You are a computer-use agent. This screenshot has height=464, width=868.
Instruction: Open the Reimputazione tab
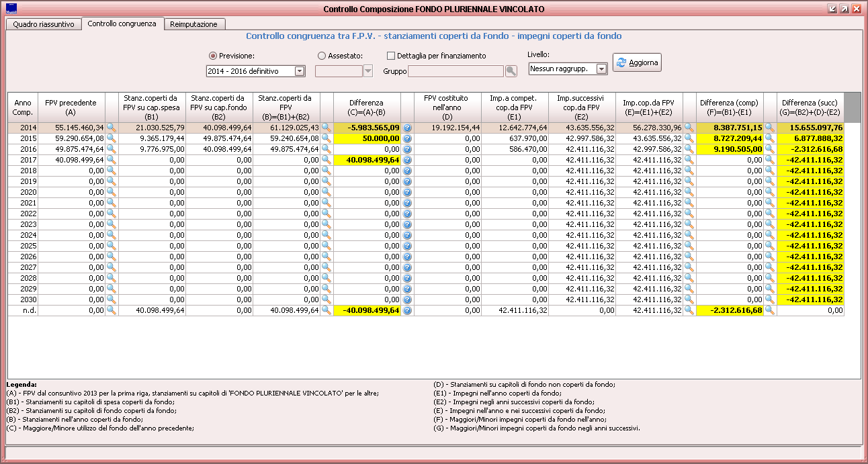pos(193,24)
